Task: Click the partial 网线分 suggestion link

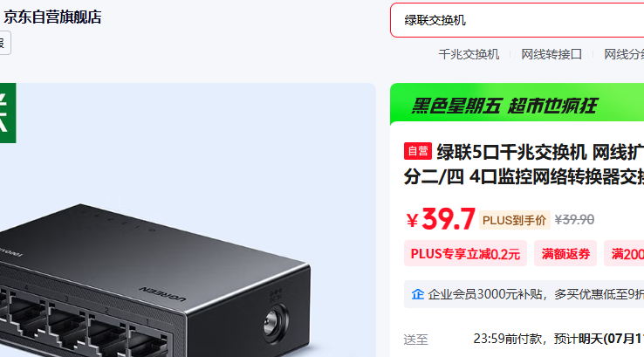Action: (624, 54)
